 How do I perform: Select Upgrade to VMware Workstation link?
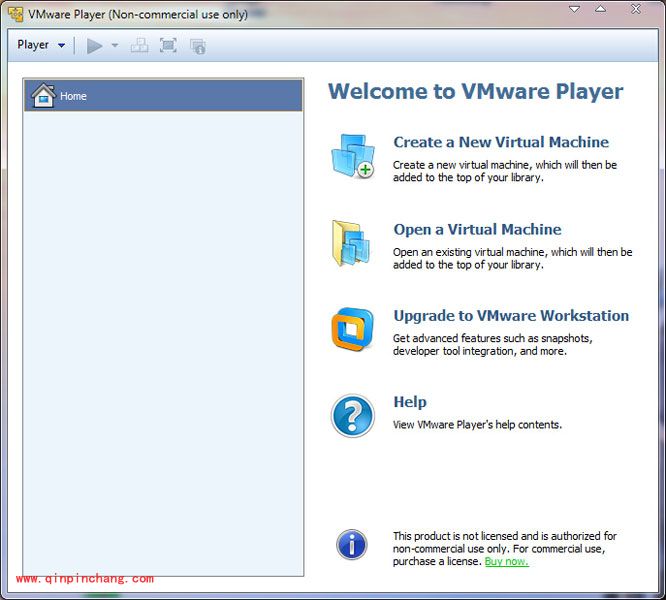pyautogui.click(x=511, y=316)
